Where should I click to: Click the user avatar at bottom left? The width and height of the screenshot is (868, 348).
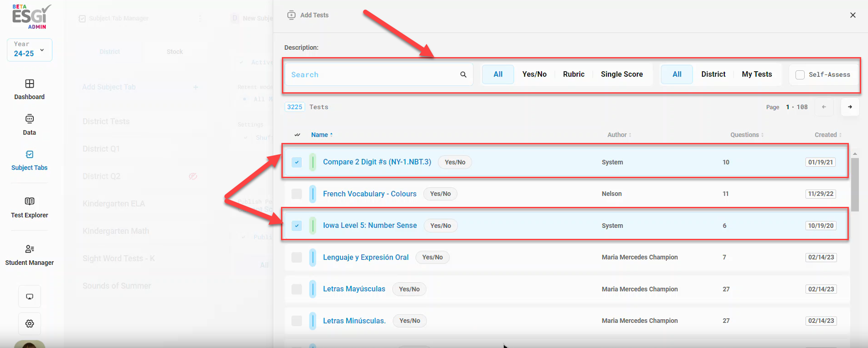click(x=30, y=344)
